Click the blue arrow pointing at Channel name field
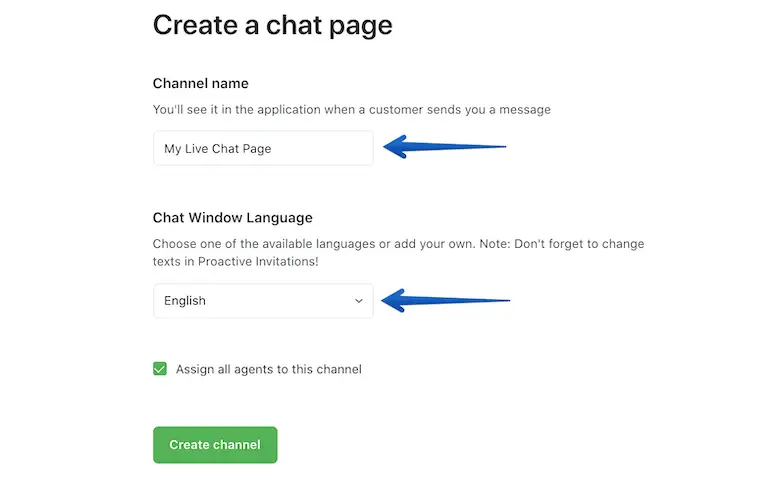Viewport: 780px width, 495px height. (445, 147)
